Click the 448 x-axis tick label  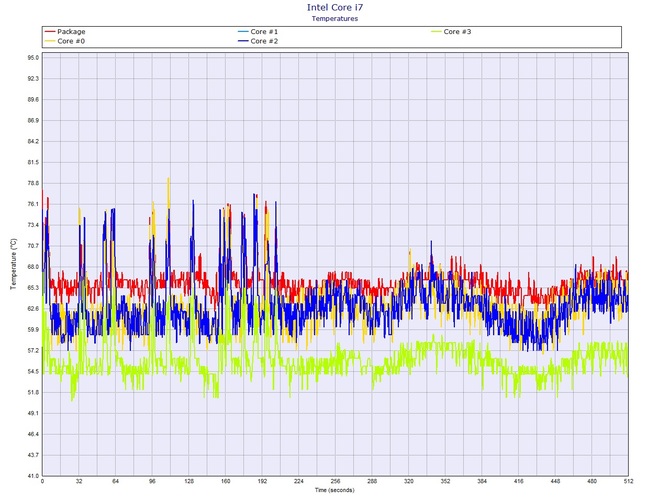555,481
